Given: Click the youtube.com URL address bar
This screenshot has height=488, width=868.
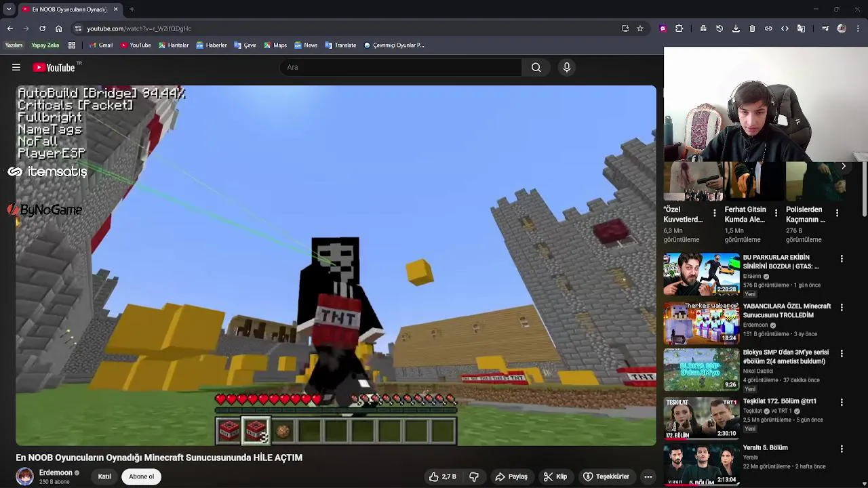Looking at the screenshot, I should (x=139, y=28).
